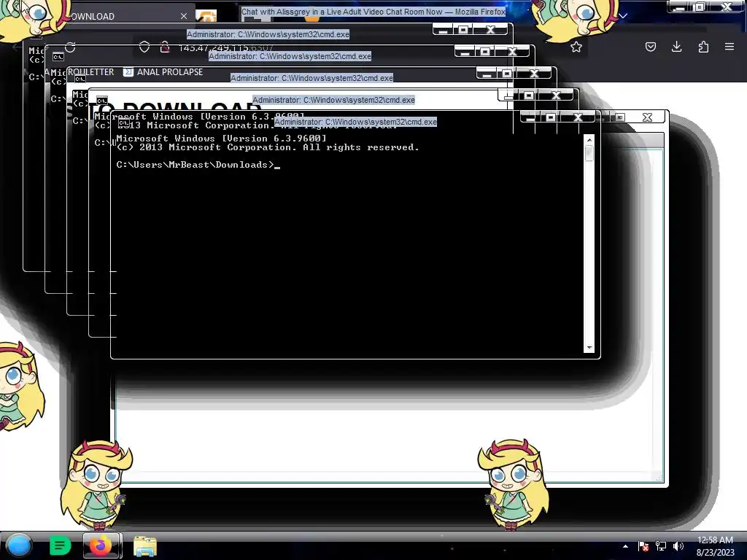Maximize the frontmost cmd.exe window

coord(551,117)
